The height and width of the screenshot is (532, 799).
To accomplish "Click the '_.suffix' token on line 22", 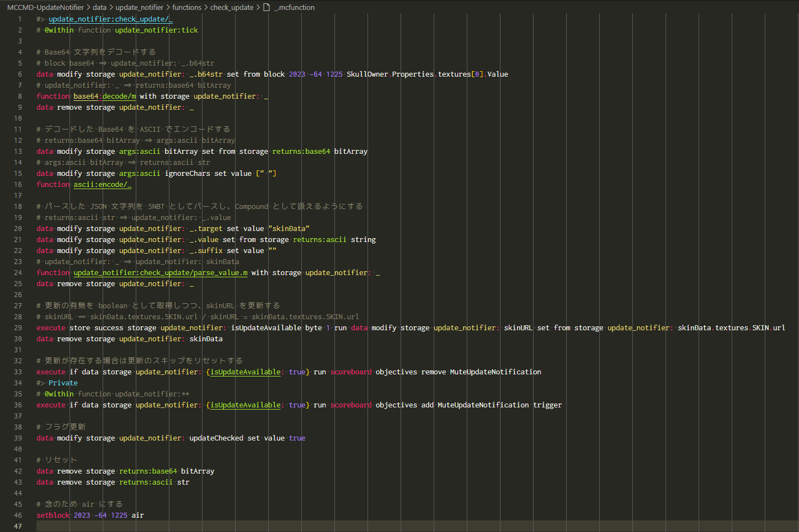I will pyautogui.click(x=206, y=250).
